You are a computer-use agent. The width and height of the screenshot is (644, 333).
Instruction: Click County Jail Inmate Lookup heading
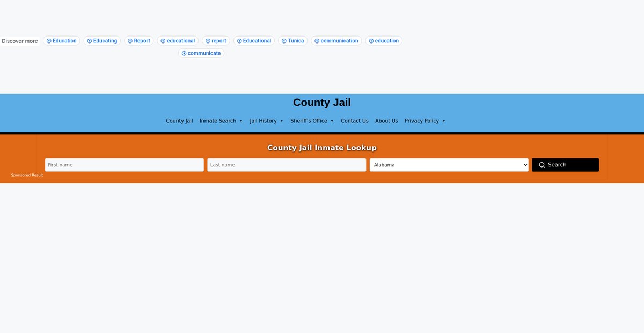coord(322,148)
